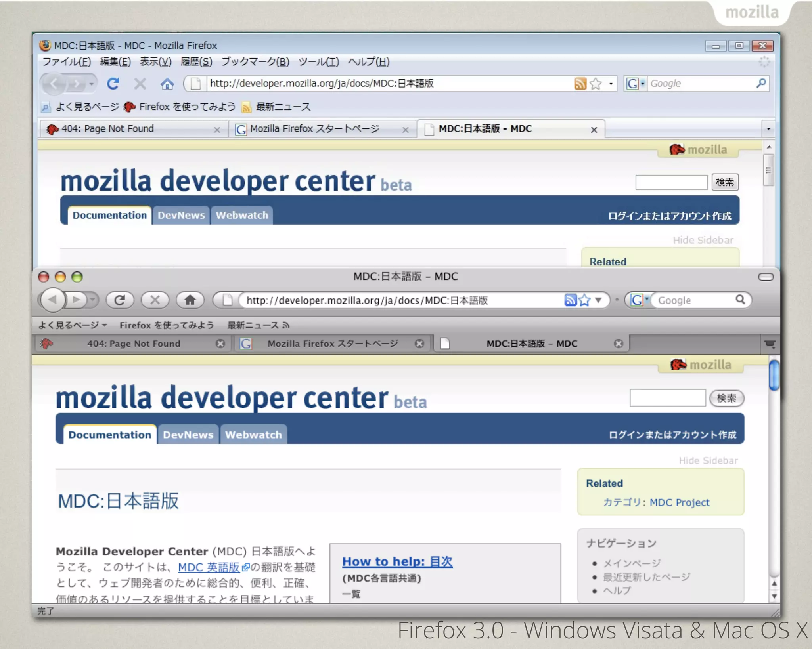Open the tab list dropdown in Windows Firefox
812x649 pixels.
pos(768,129)
